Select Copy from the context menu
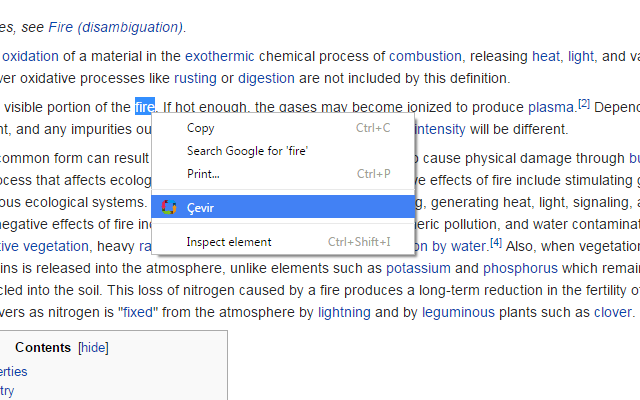 coord(200,128)
